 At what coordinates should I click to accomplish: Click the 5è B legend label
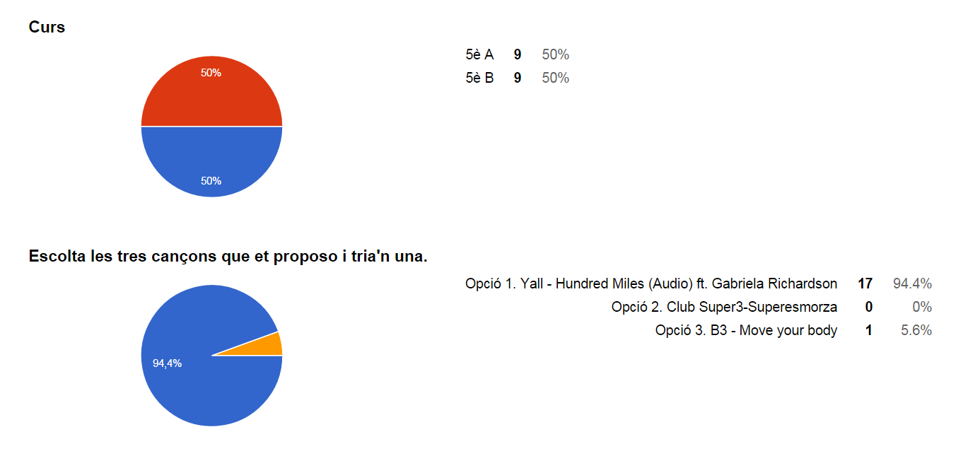pos(479,78)
